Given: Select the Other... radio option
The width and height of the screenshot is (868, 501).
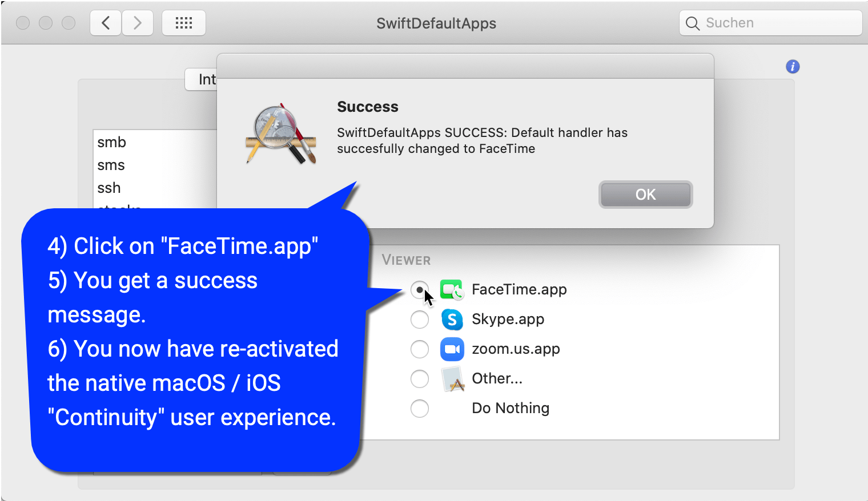Looking at the screenshot, I should pos(420,379).
